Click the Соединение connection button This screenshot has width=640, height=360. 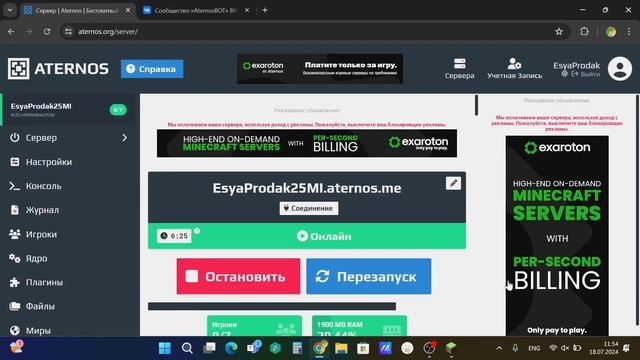pyautogui.click(x=309, y=208)
